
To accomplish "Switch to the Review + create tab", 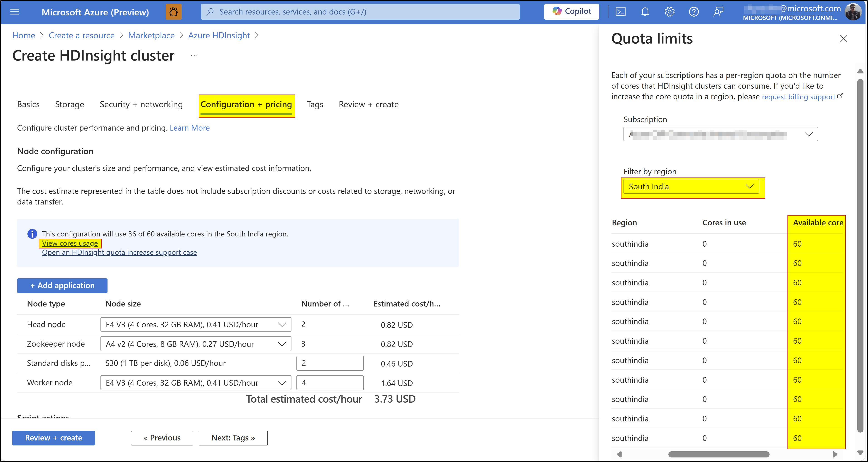I will point(368,104).
